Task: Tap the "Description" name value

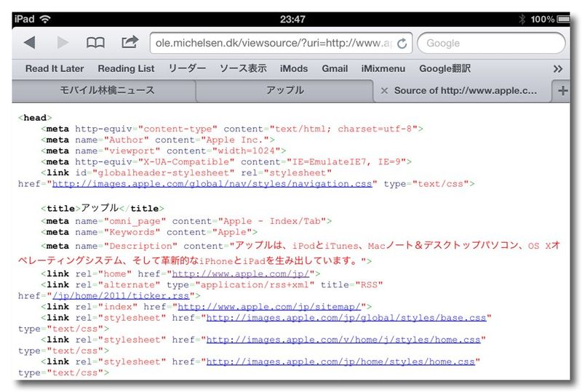Action: click(140, 246)
